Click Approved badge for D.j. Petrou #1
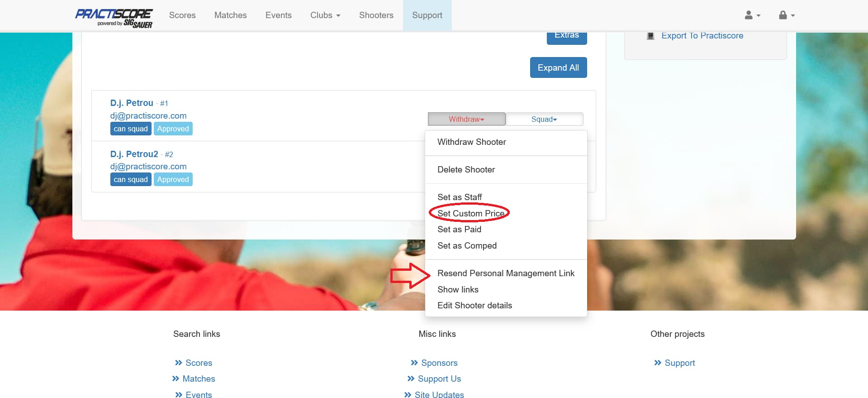Image resolution: width=868 pixels, height=398 pixels. (x=173, y=129)
